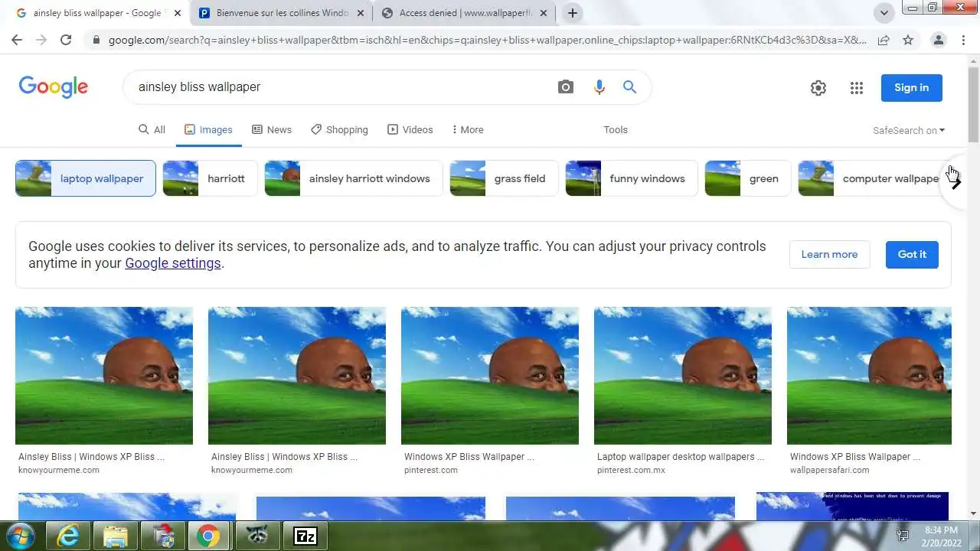The height and width of the screenshot is (551, 980).
Task: Close the ainsley bliss wallpaper tab
Action: point(178,13)
